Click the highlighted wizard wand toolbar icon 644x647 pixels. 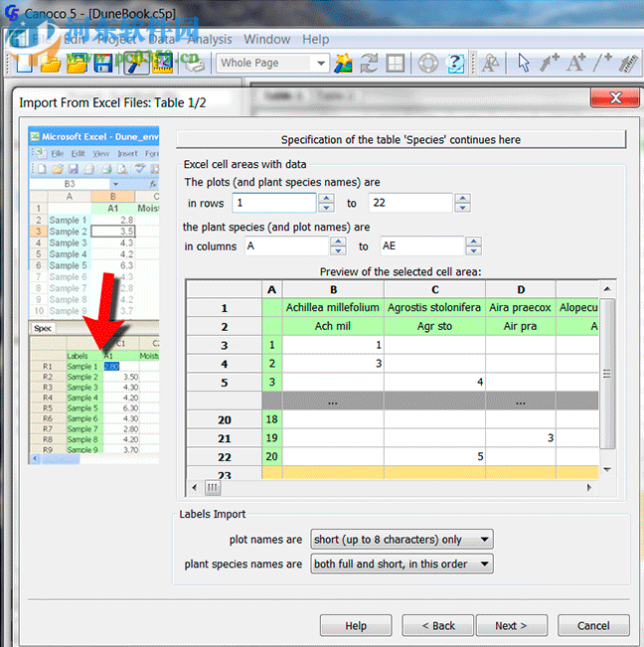tap(136, 64)
